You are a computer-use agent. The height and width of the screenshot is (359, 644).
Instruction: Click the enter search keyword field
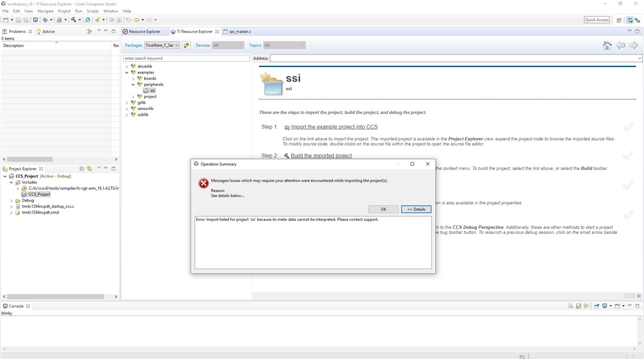click(x=186, y=59)
